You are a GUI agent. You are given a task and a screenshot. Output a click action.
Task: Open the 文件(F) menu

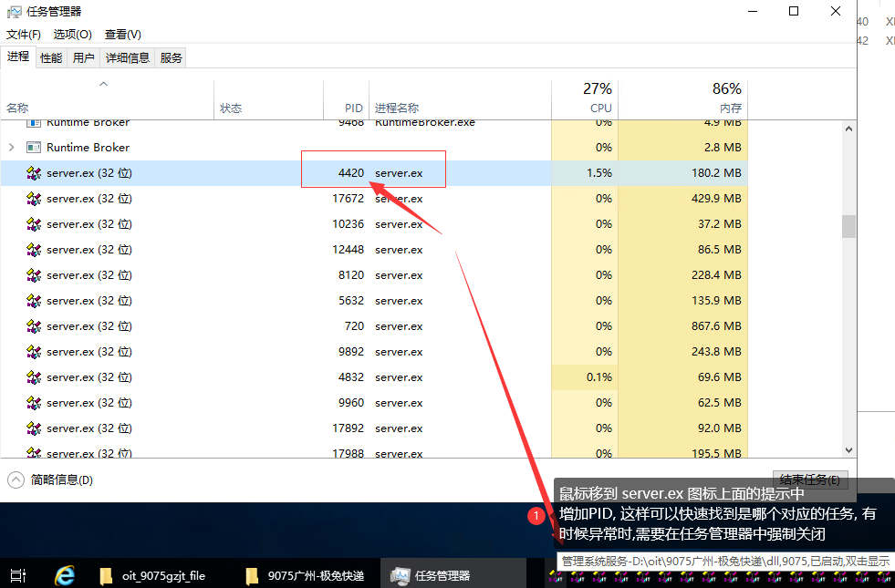(24, 35)
